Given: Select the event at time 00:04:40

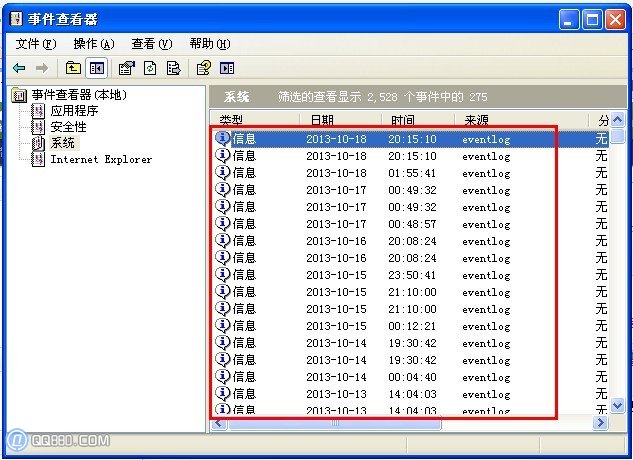Looking at the screenshot, I should coord(409,377).
